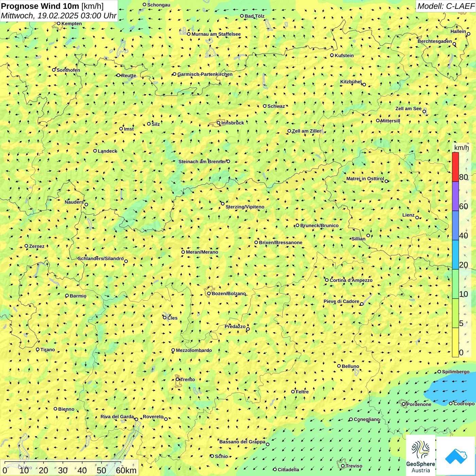Click the Treviso city marker circle
This screenshot has width=476, height=476.
[x=343, y=466]
